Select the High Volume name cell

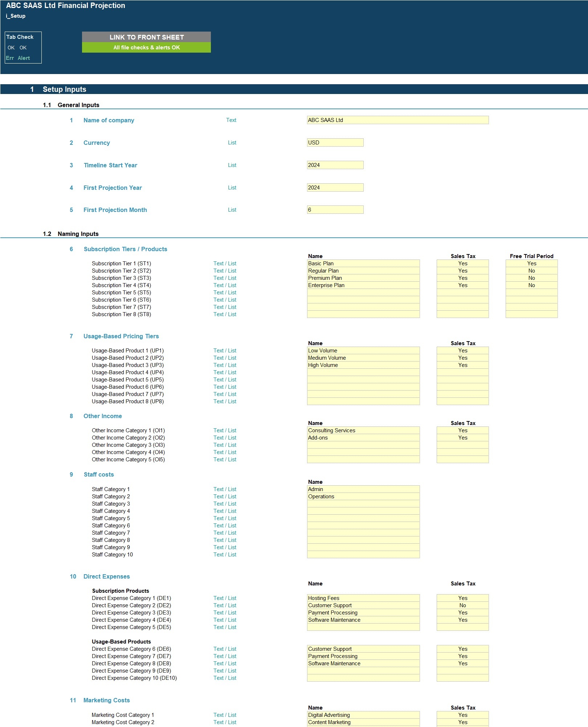click(x=363, y=365)
